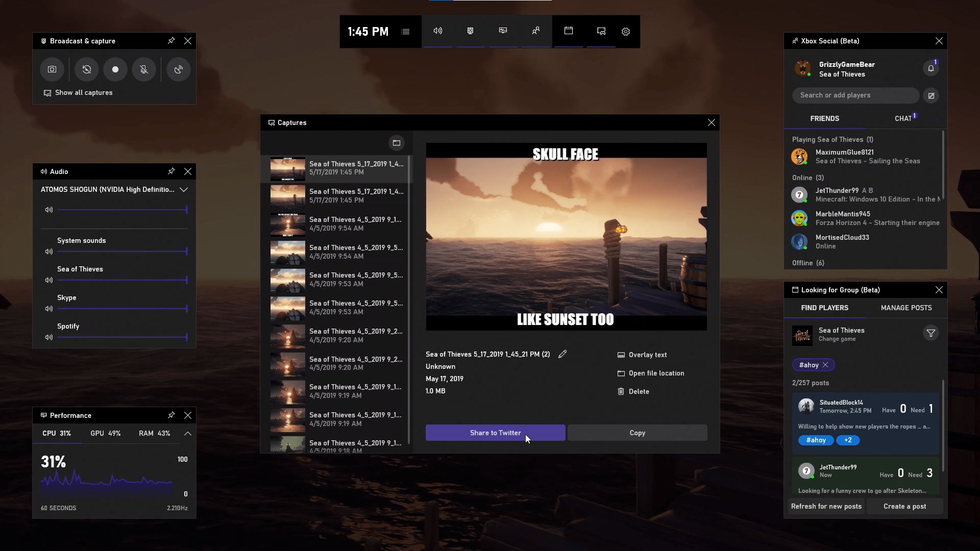Click the record broadcast icon
Viewport: 980px width, 551px height.
pos(115,69)
